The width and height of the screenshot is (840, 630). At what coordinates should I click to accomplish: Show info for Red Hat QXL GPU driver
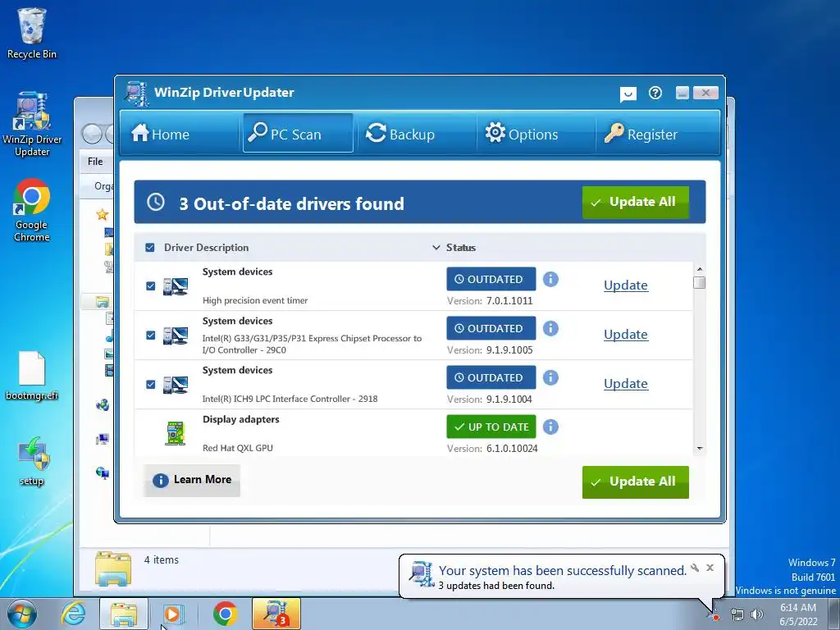[550, 427]
